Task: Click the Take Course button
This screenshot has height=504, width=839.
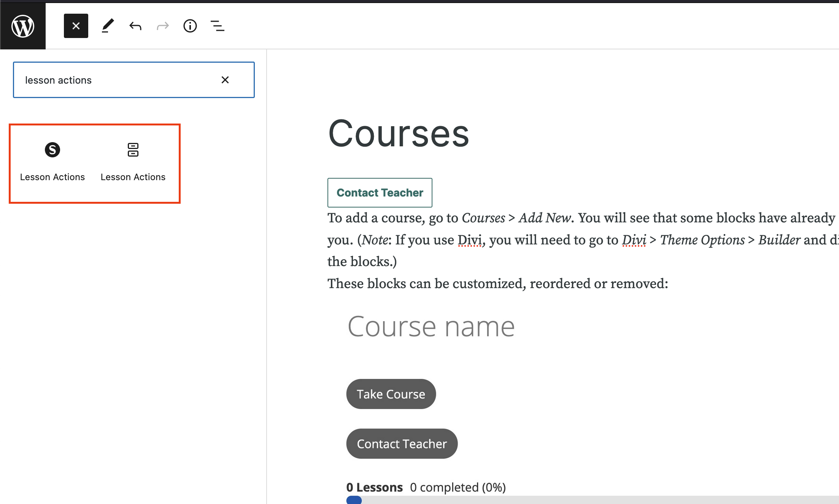Action: click(x=391, y=394)
